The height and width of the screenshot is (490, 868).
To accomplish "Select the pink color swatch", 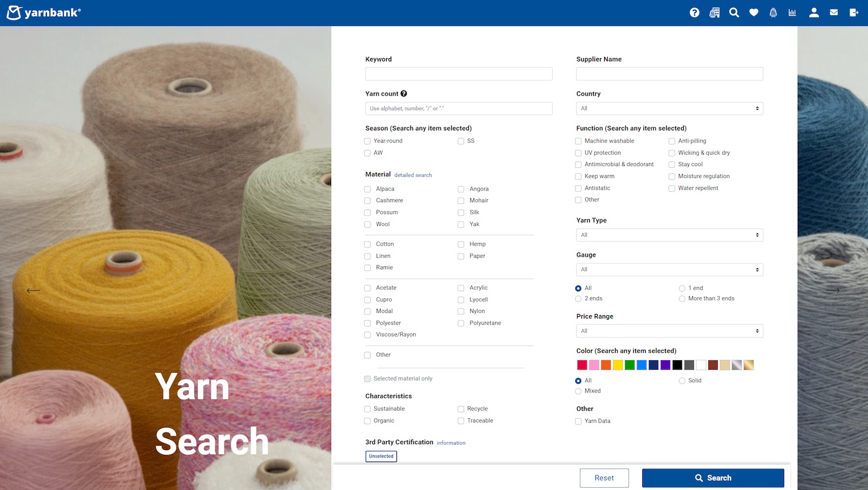I will click(594, 365).
